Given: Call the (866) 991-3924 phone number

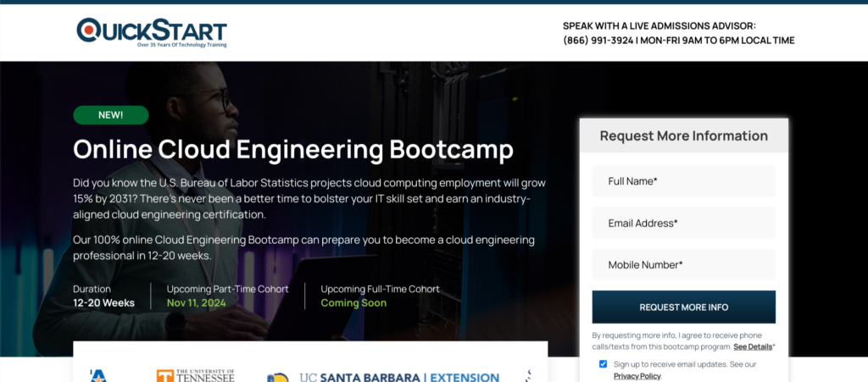Looking at the screenshot, I should tap(598, 41).
